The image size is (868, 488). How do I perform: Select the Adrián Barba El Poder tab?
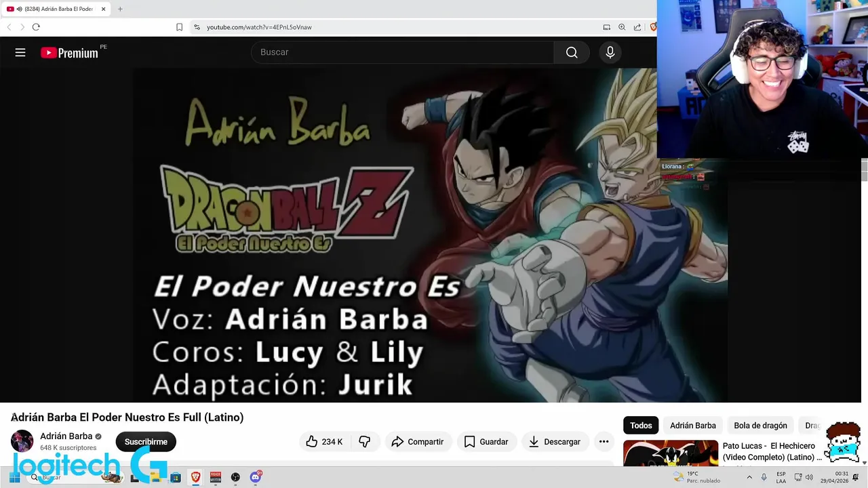click(x=56, y=9)
